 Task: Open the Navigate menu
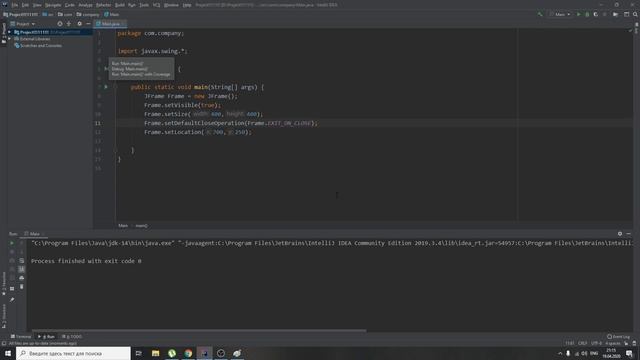[53, 5]
